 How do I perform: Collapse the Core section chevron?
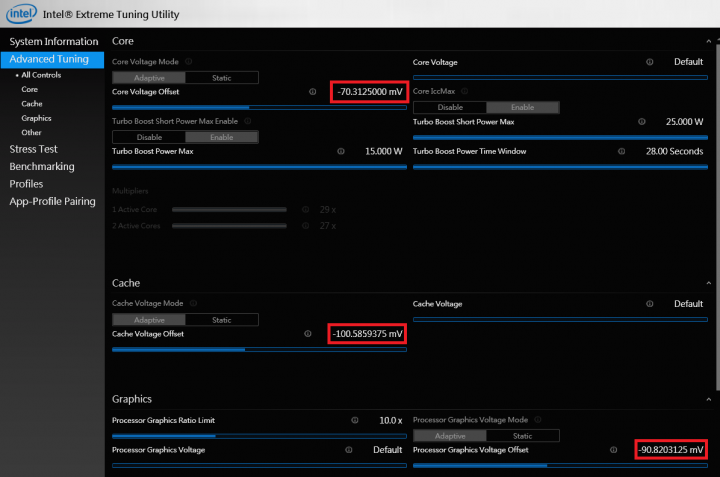(709, 41)
